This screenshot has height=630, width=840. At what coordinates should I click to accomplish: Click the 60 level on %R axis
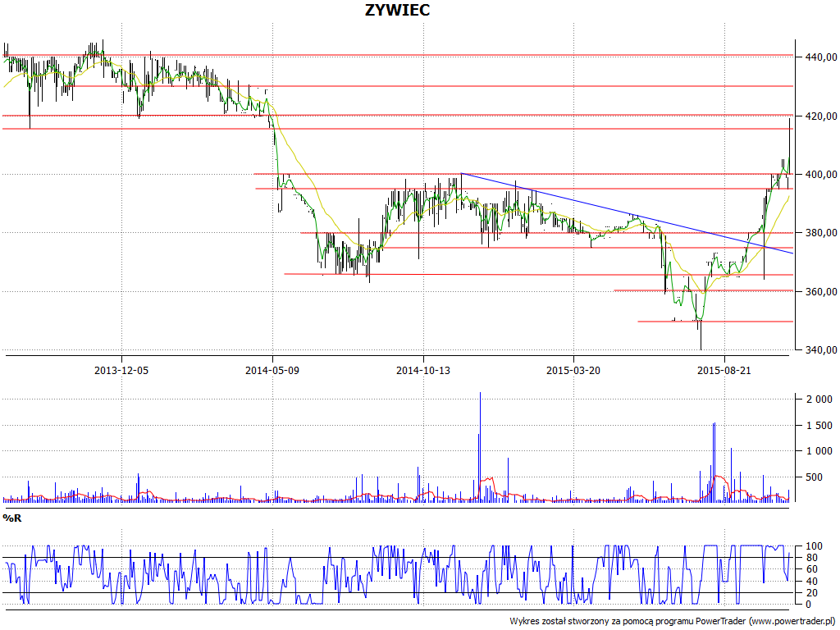click(811, 569)
